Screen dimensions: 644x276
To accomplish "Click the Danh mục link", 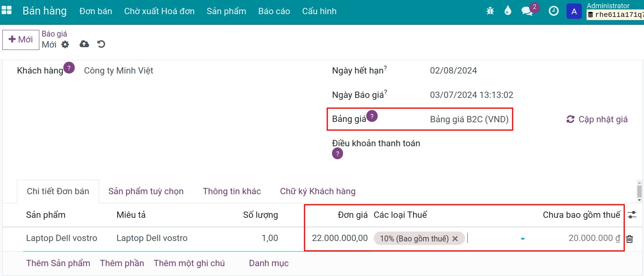I will point(269,263).
